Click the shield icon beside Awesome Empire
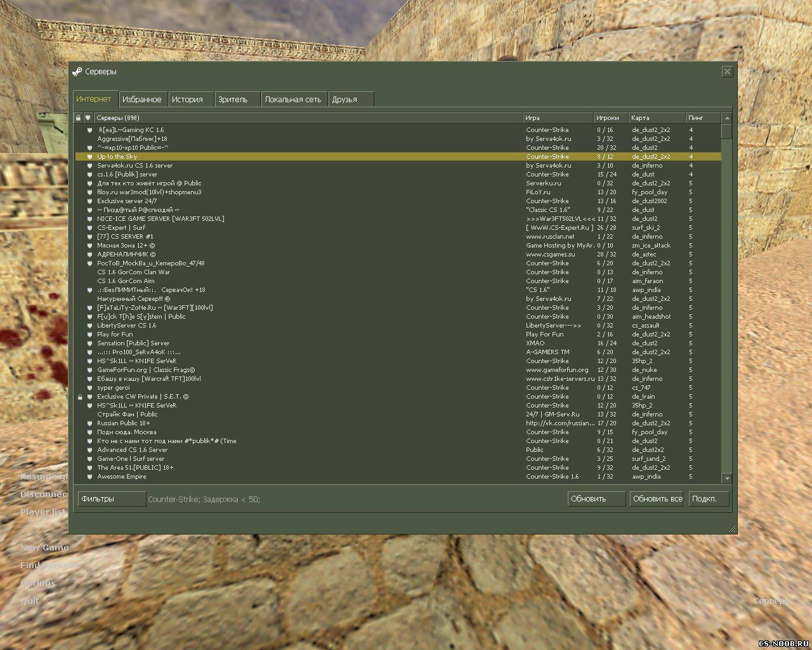The width and height of the screenshot is (812, 650). 89,477
